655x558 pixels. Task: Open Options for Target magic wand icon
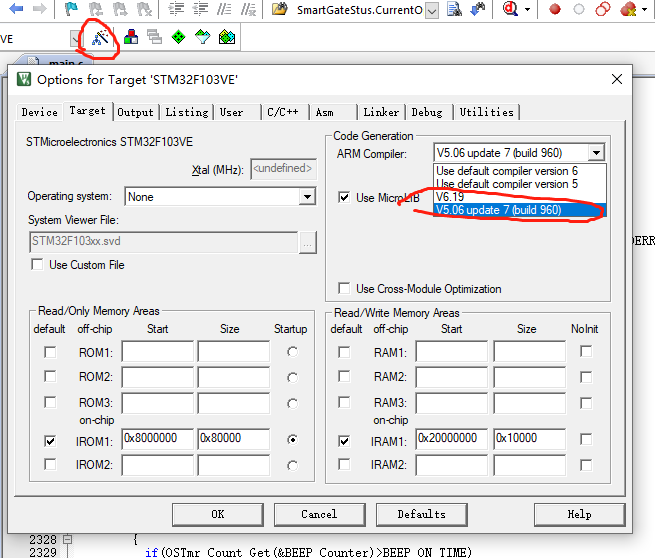click(x=100, y=38)
